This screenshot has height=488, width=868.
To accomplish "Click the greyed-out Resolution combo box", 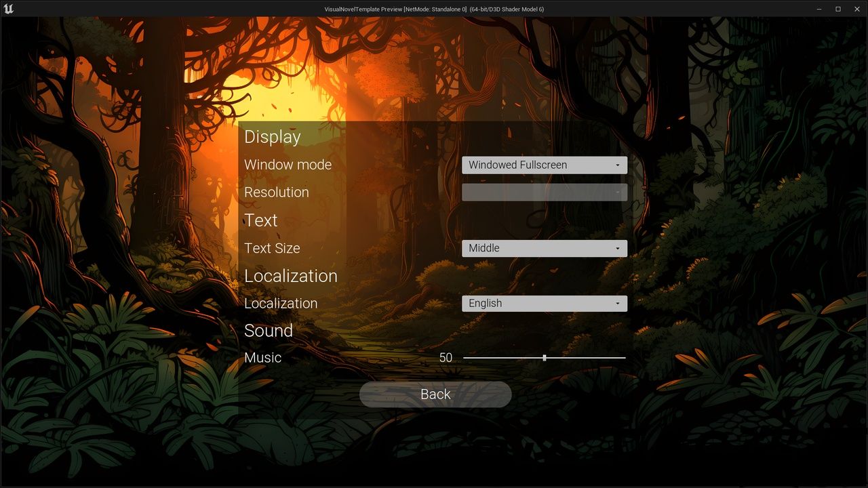I will point(544,192).
